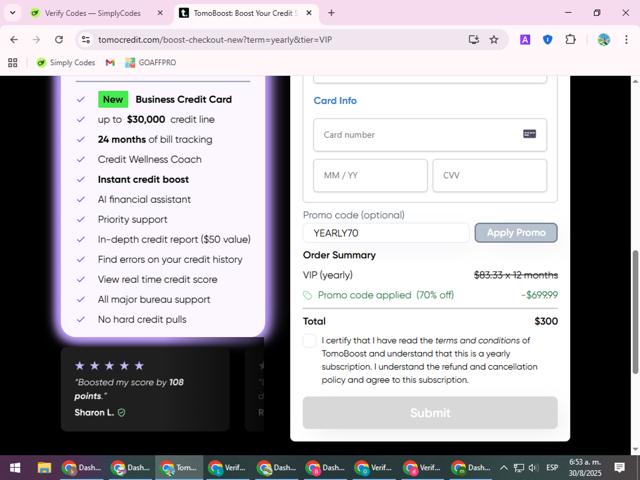Open the clock showing 6:53 a. m.
Screen dimensions: 640x480
(585, 467)
